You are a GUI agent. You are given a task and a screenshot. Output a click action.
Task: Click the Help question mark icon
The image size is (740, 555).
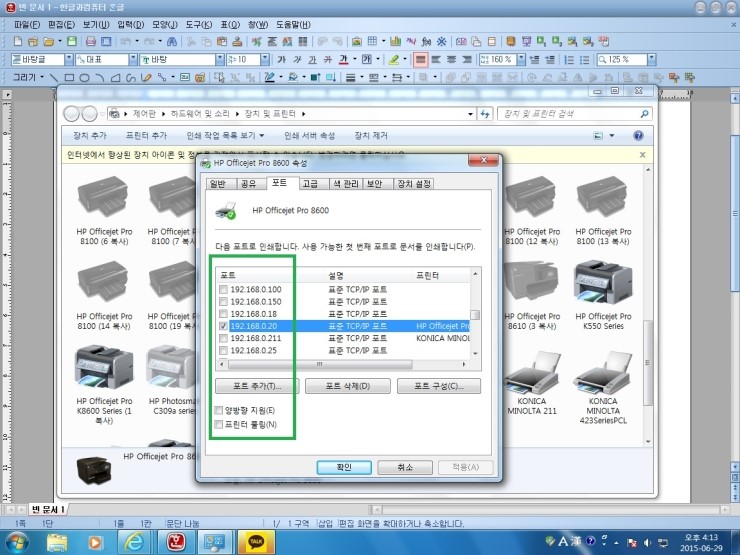[637, 135]
